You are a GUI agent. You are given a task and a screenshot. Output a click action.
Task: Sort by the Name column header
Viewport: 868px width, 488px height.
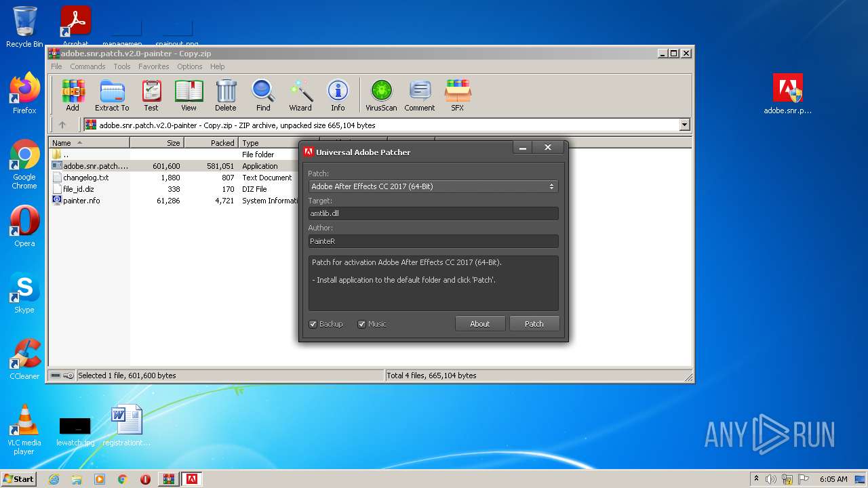click(x=89, y=143)
